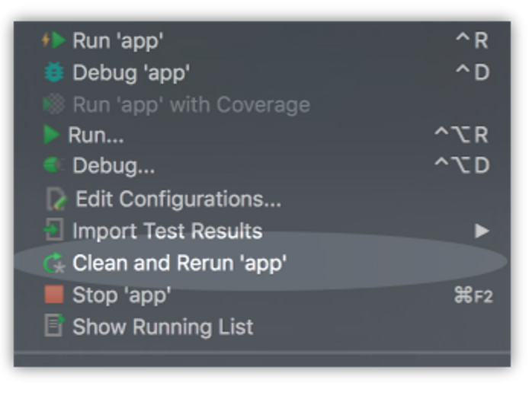Click the Show Running List icon
The width and height of the screenshot is (532, 402).
[55, 327]
